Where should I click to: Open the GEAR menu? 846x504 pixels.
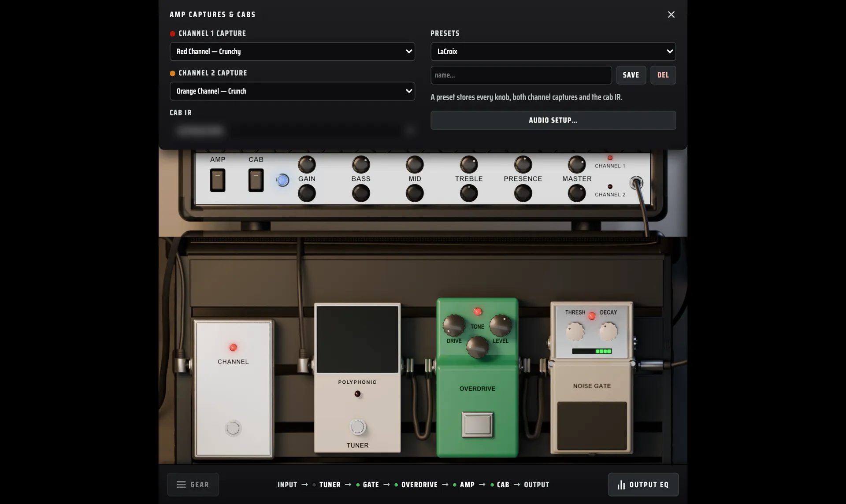(x=193, y=485)
